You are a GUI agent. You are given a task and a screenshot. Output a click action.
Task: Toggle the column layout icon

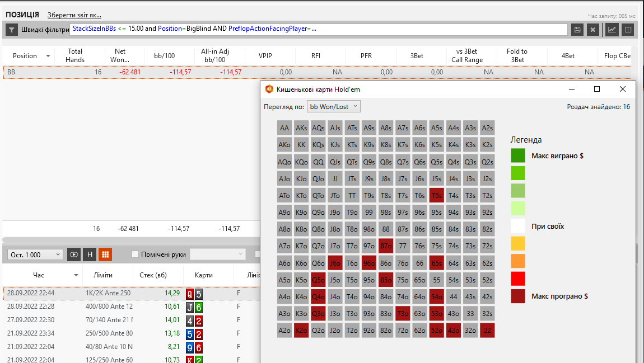(x=628, y=30)
